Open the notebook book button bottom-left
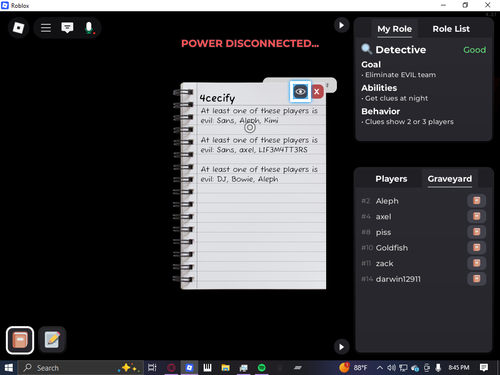This screenshot has width=500, height=375. click(20, 340)
